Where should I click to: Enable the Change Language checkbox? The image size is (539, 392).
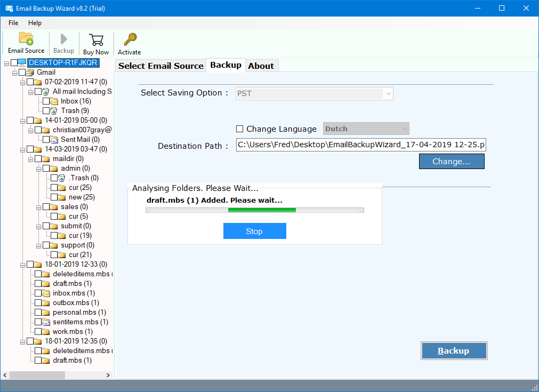click(239, 129)
